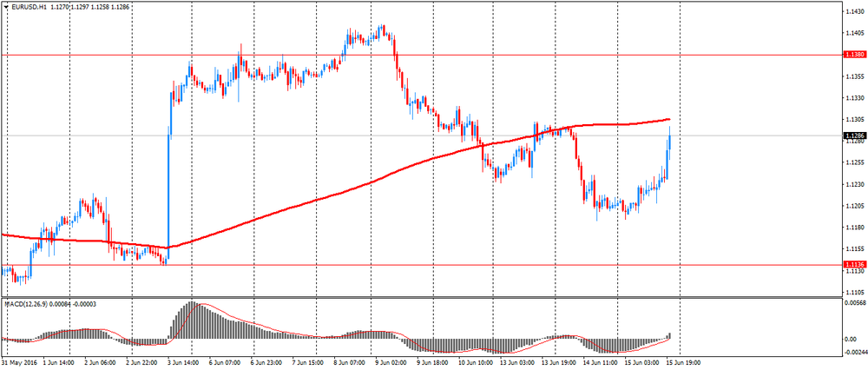Click the 1.1305 price axis label
Image resolution: width=868 pixels, height=370 pixels.
853,119
